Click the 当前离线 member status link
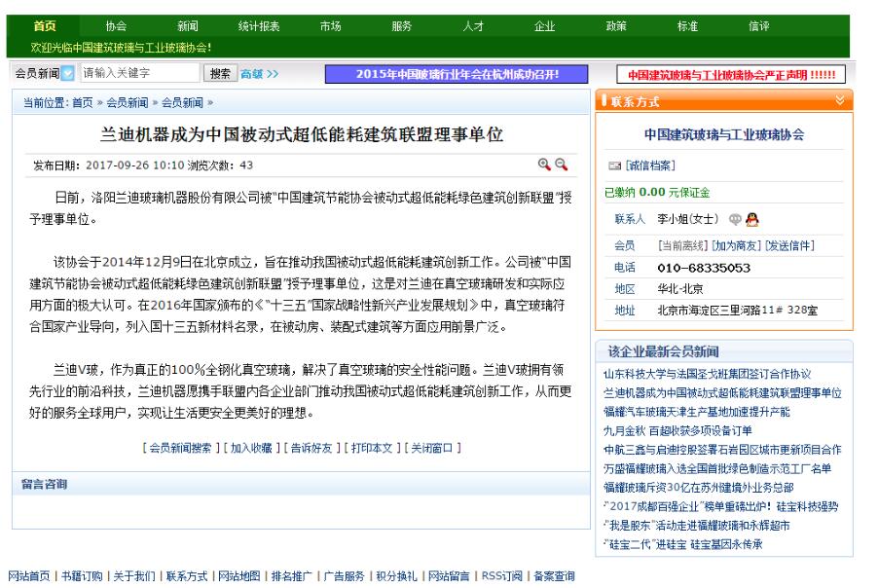 click(x=683, y=246)
